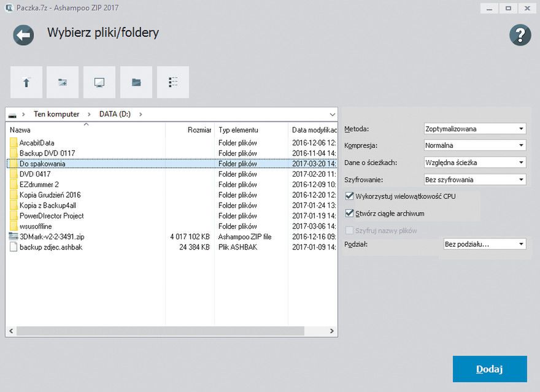Uncheck Stwórz ciągłe archiwum

[349, 213]
